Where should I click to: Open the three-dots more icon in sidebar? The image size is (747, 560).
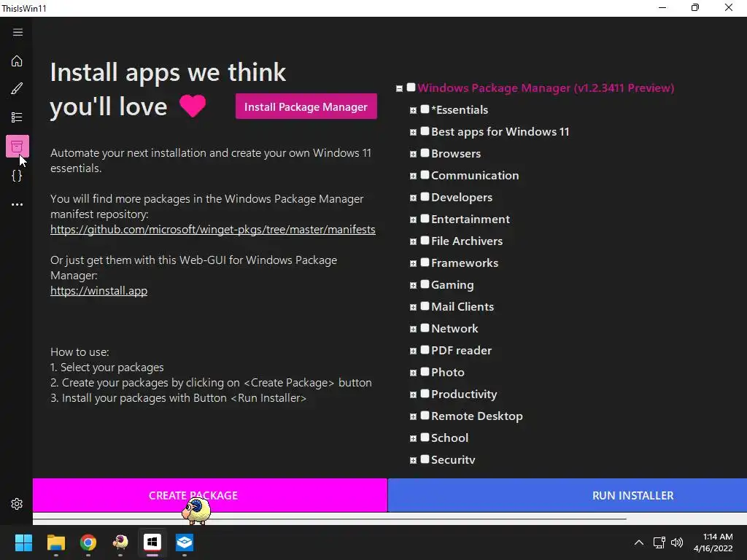pos(18,204)
